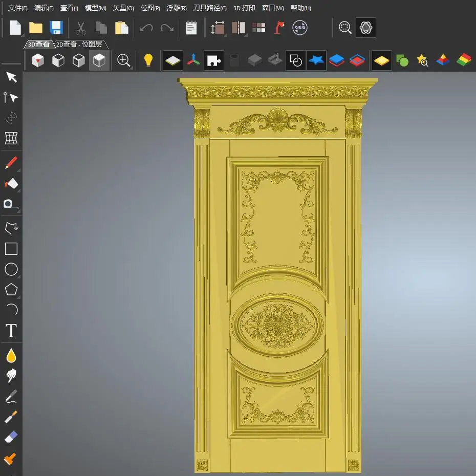Select the flood fill bucket tool
The width and height of the screenshot is (476, 476).
click(x=11, y=183)
